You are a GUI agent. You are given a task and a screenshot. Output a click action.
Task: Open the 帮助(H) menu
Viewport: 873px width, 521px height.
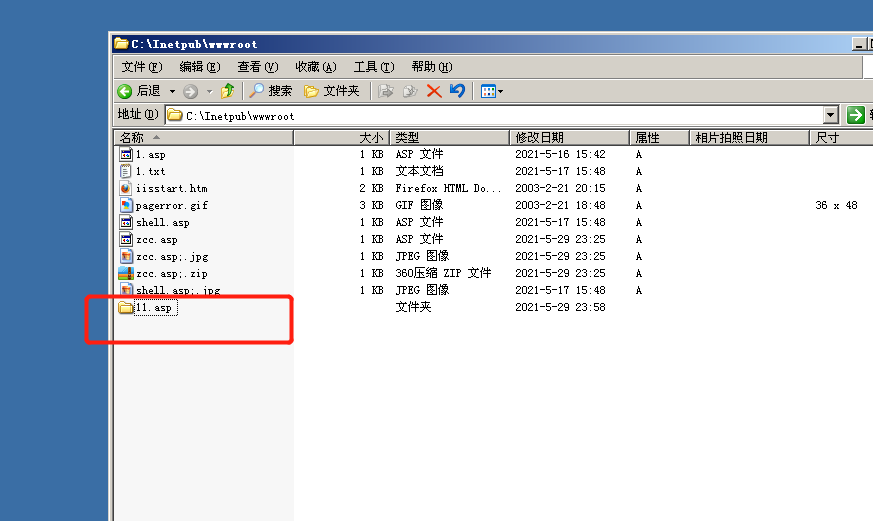(x=432, y=67)
